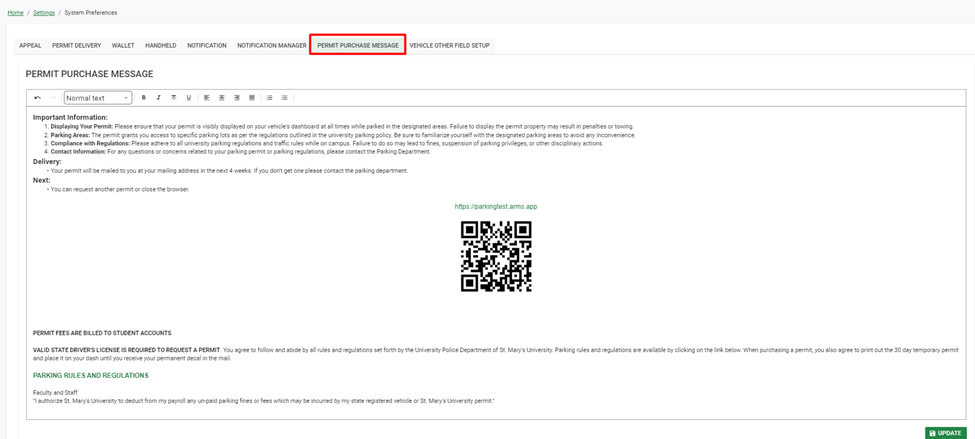The image size is (975, 439).
Task: Toggle strikethrough formatting
Action: 173,98
